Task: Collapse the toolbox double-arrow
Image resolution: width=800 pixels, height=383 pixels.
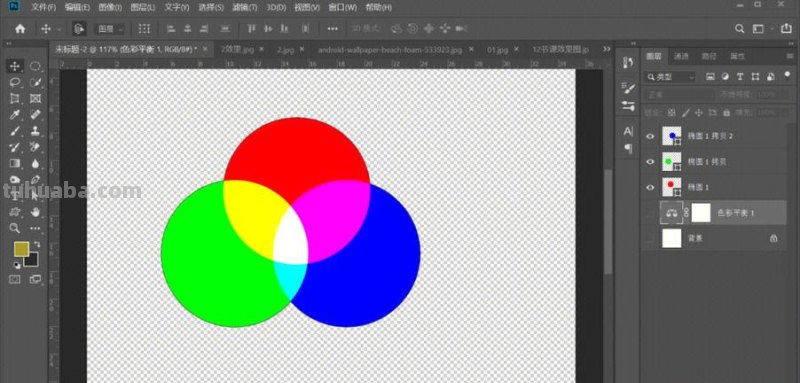Action: pyautogui.click(x=9, y=44)
